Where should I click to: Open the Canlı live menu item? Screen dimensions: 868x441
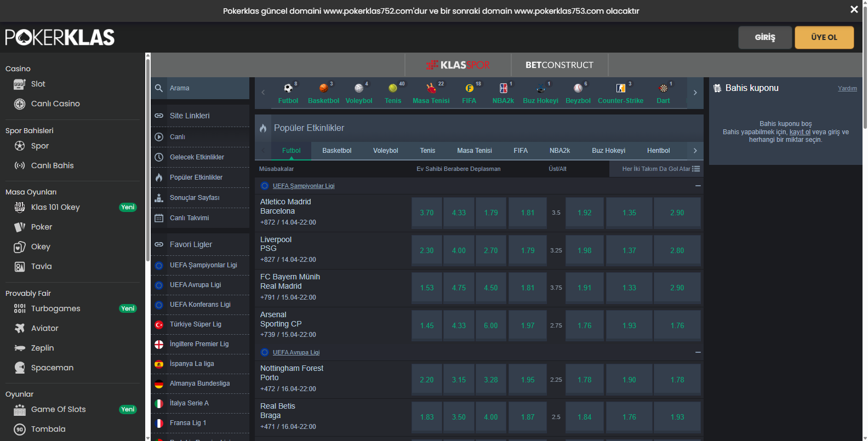click(x=200, y=137)
